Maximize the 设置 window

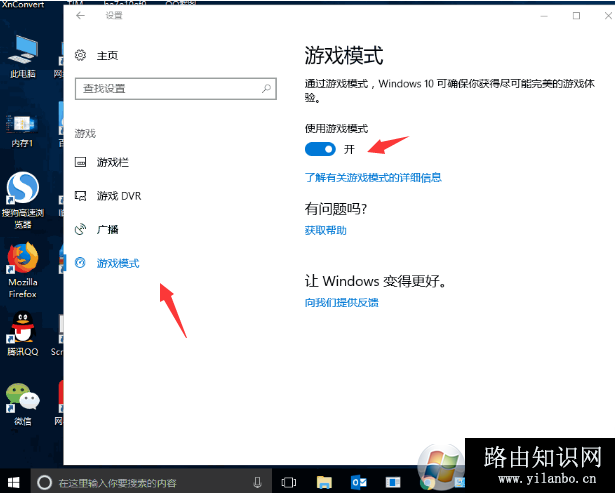pyautogui.click(x=576, y=16)
